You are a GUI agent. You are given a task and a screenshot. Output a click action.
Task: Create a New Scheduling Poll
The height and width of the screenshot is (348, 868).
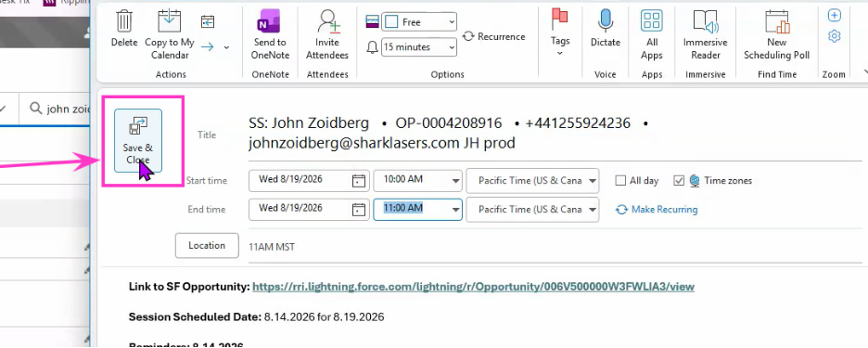(777, 21)
